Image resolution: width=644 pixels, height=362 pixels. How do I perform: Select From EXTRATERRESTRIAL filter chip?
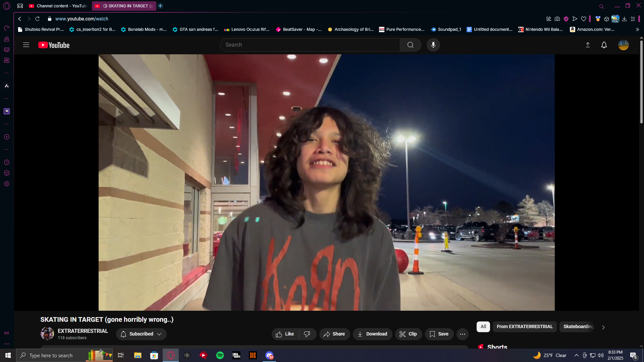524,327
